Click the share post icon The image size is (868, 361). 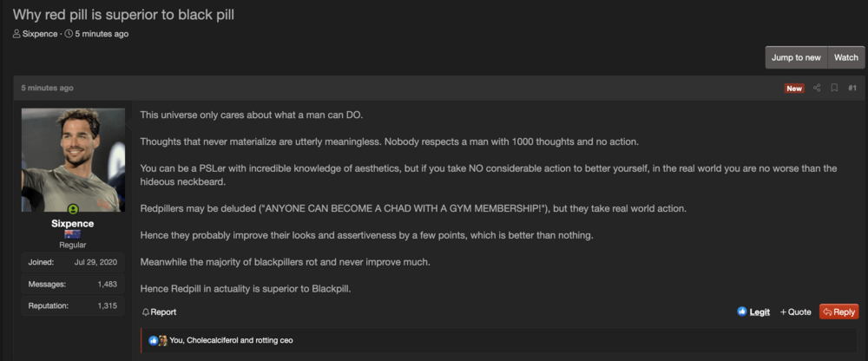pyautogui.click(x=817, y=88)
